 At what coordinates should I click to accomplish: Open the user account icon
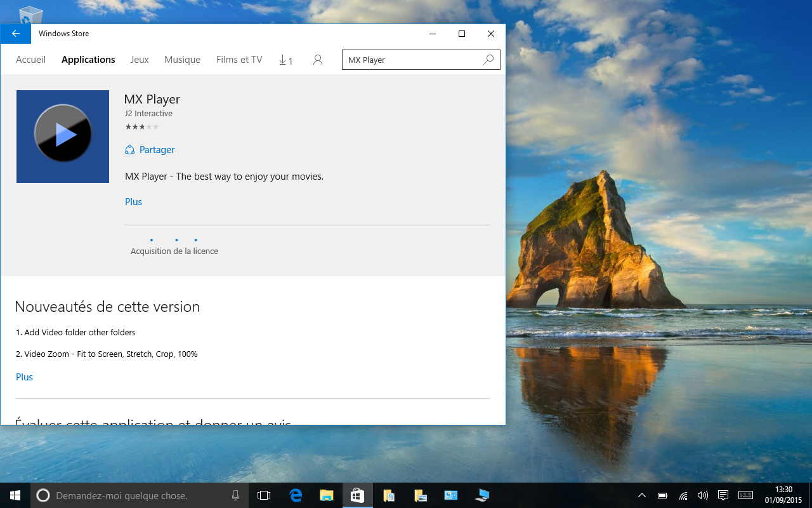[x=318, y=60]
